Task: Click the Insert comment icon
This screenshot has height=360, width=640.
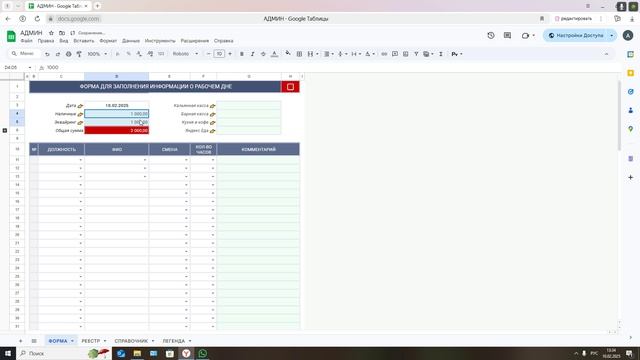Action: coord(395,54)
